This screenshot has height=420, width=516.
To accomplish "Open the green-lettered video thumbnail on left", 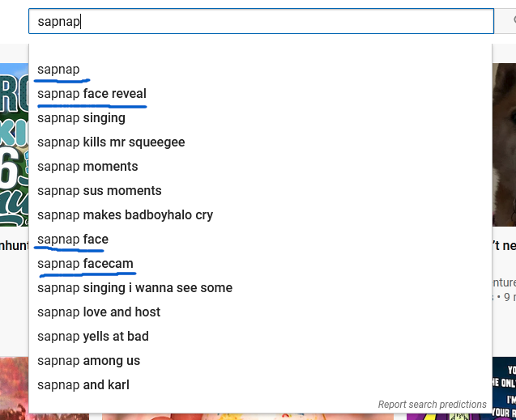I will [14, 145].
